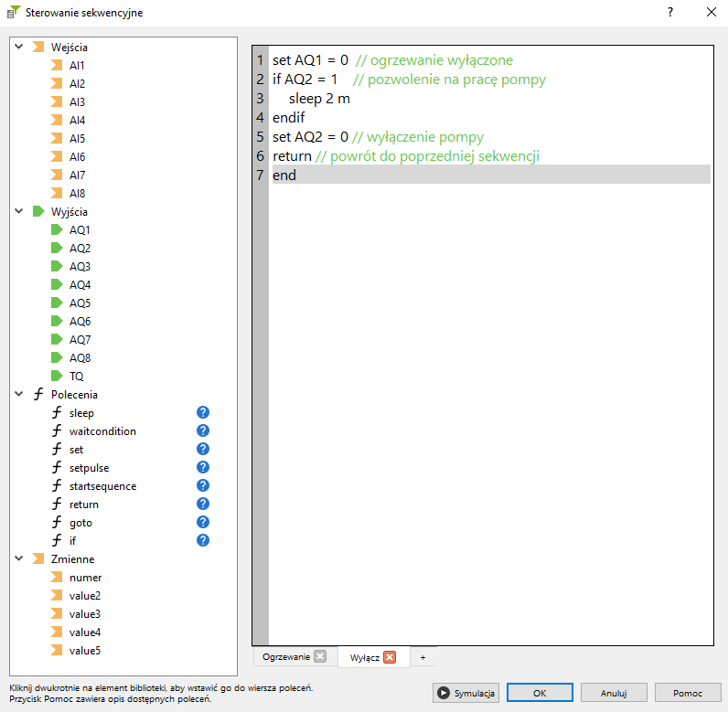This screenshot has width=728, height=712.
Task: Confirm the dialog with OK
Action: pos(540,693)
